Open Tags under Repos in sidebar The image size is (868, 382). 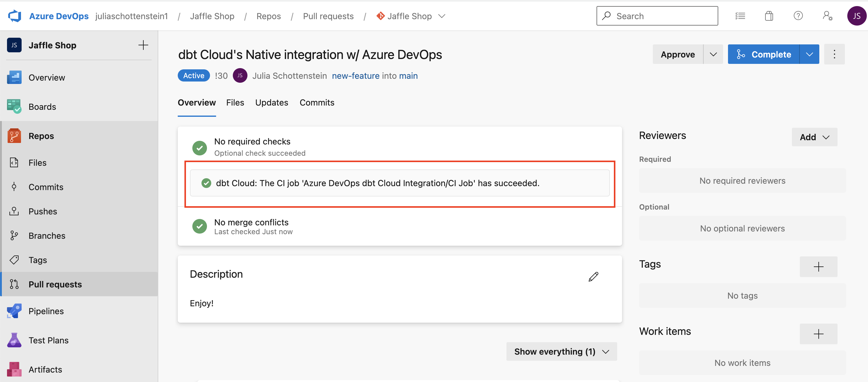coord(79,260)
